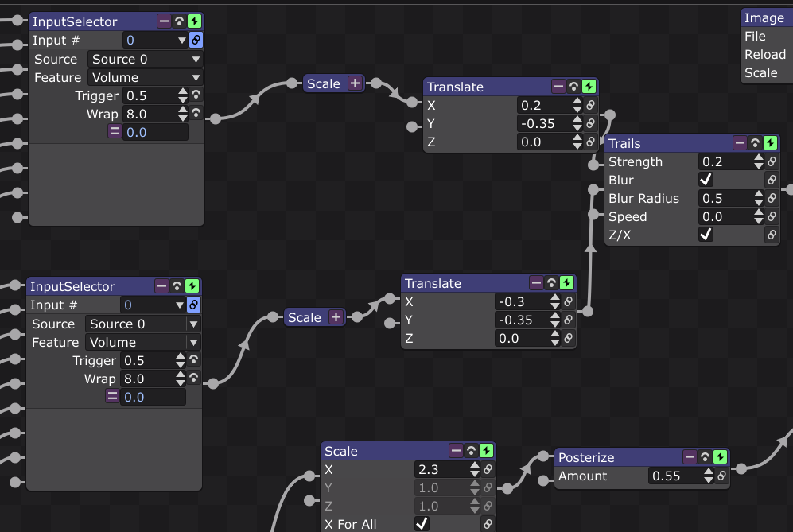Toggle blue link icon beside bottom Input #

click(193, 305)
